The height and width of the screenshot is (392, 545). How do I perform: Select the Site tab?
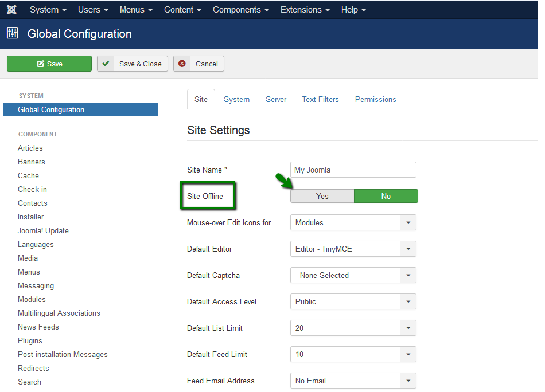201,99
